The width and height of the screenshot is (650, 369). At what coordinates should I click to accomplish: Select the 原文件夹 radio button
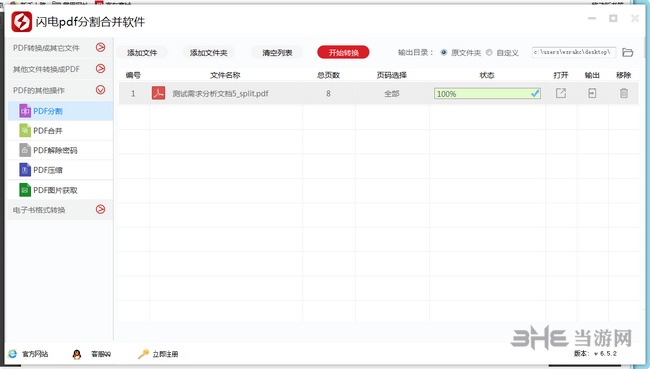click(x=444, y=52)
